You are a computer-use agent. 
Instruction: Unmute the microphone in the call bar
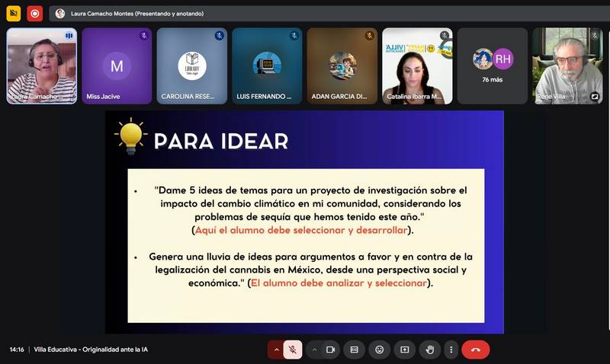click(293, 350)
